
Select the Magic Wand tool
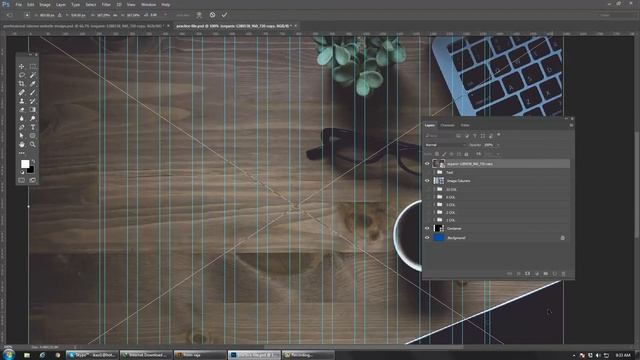tap(33, 75)
